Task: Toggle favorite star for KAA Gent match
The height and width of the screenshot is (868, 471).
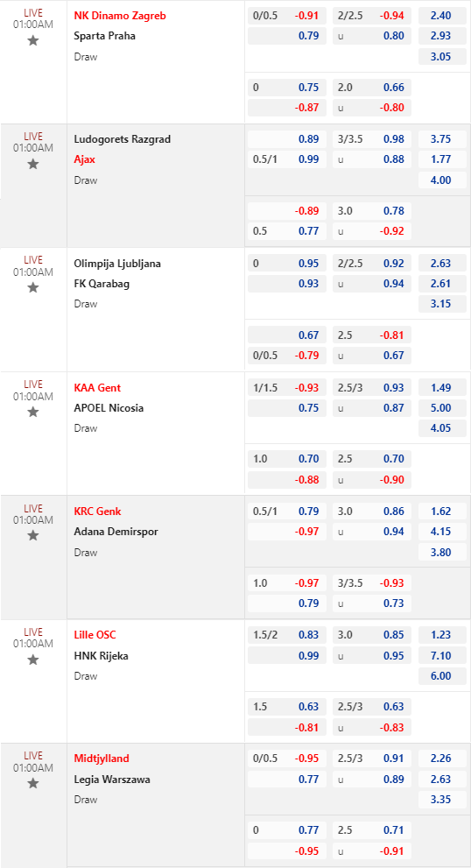Action: (33, 412)
